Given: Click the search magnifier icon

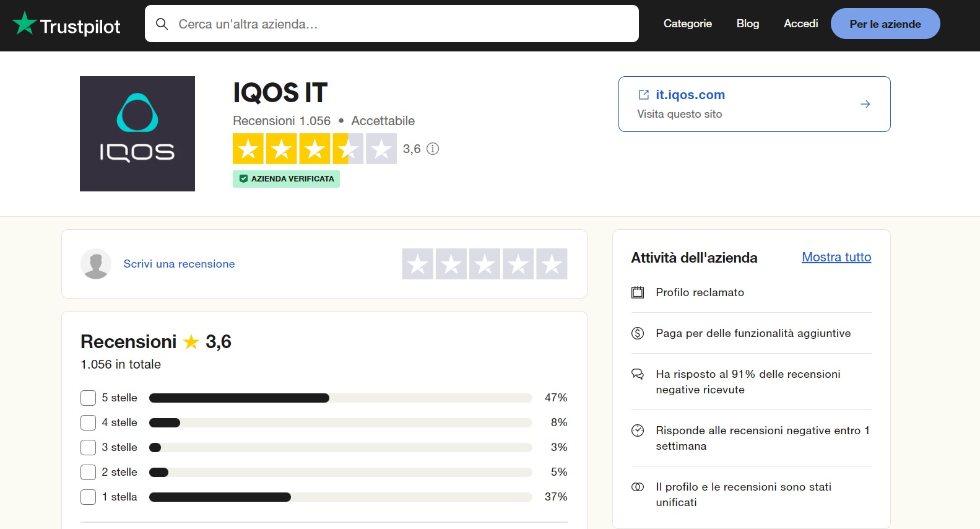Looking at the screenshot, I should coord(162,24).
